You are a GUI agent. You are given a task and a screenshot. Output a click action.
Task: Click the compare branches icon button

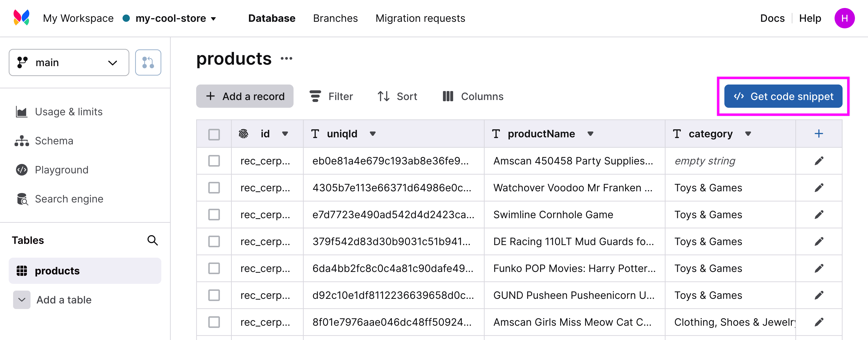click(x=148, y=62)
